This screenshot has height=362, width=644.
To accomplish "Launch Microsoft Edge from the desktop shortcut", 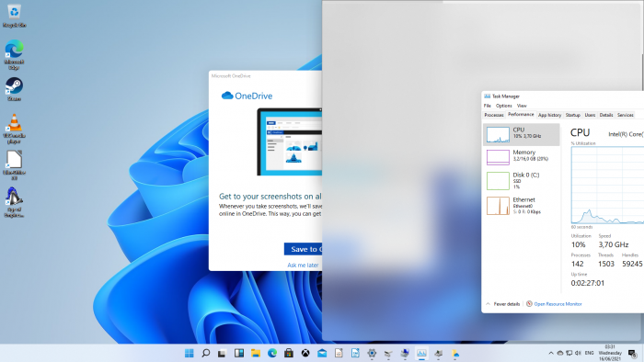I will pos(14,54).
